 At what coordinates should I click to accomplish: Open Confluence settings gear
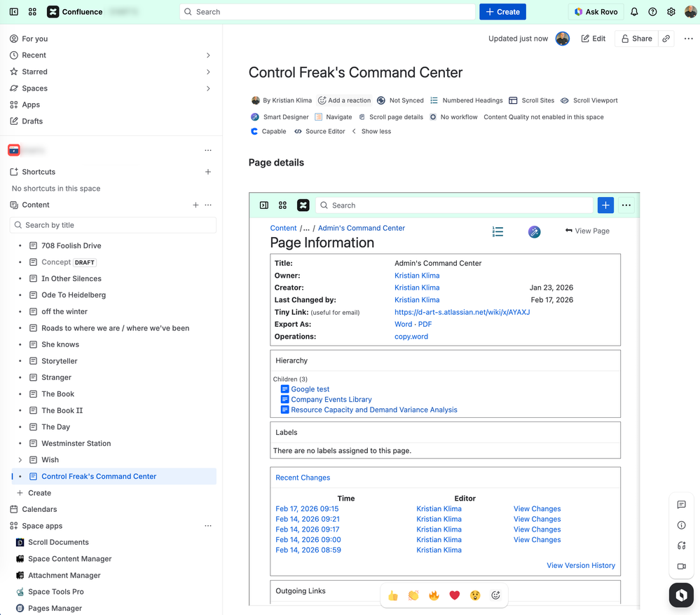point(671,12)
